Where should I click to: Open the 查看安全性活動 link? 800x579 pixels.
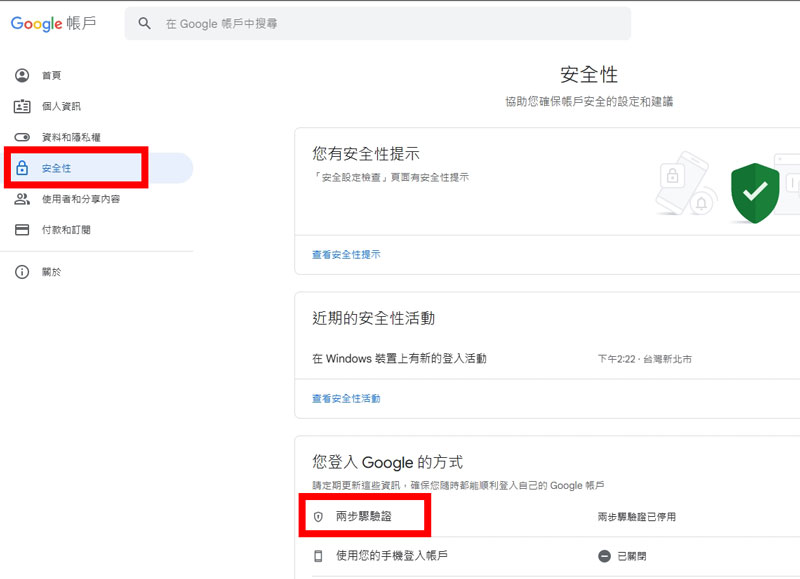[346, 398]
